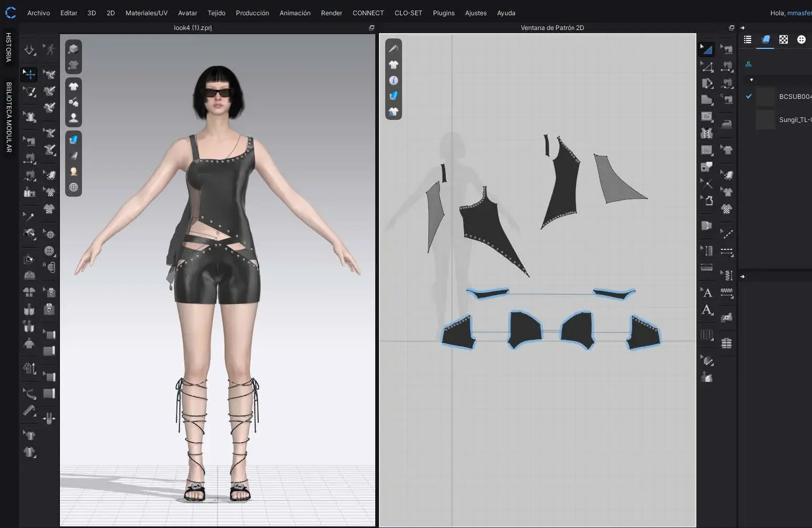Select the button placement tool
The width and height of the screenshot is (812, 528).
pyautogui.click(x=49, y=250)
